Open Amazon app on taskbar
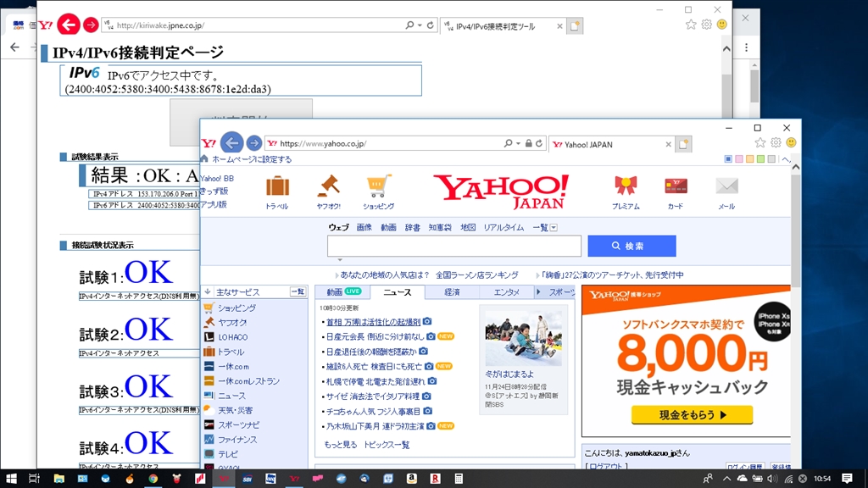Screen dimensions: 868x488 (x=411, y=479)
